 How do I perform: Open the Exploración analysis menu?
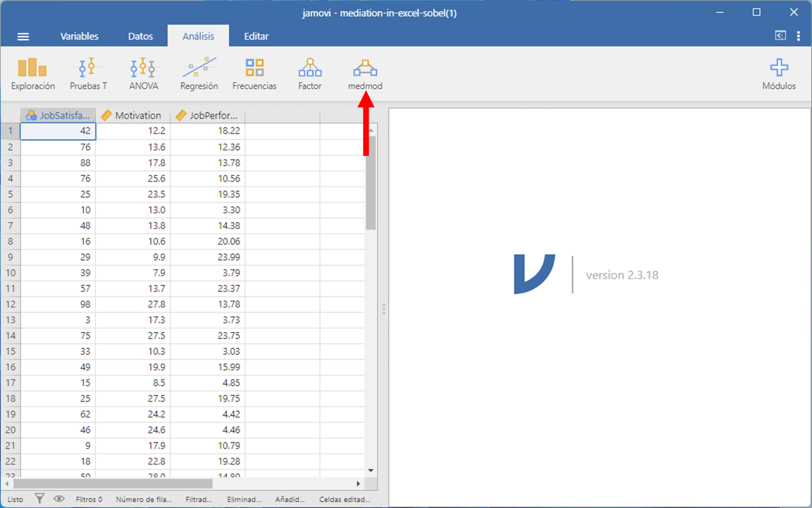pyautogui.click(x=33, y=74)
